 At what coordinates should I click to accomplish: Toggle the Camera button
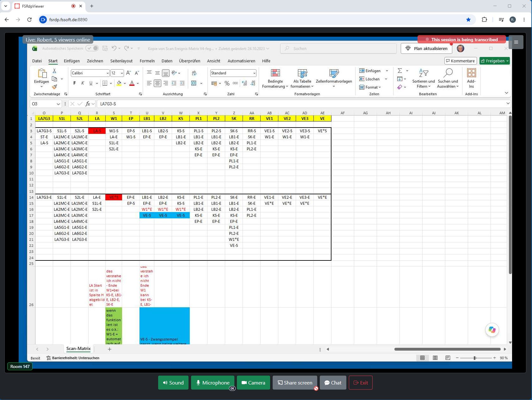tap(253, 383)
